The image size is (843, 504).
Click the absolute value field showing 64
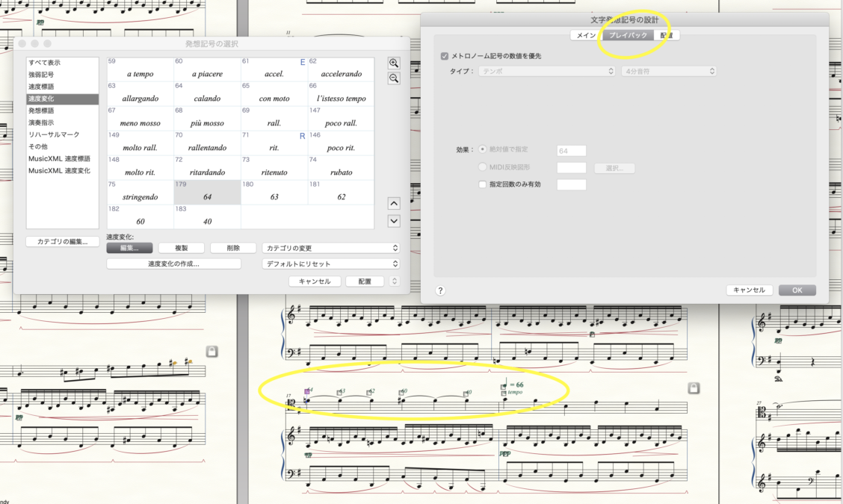(x=572, y=150)
